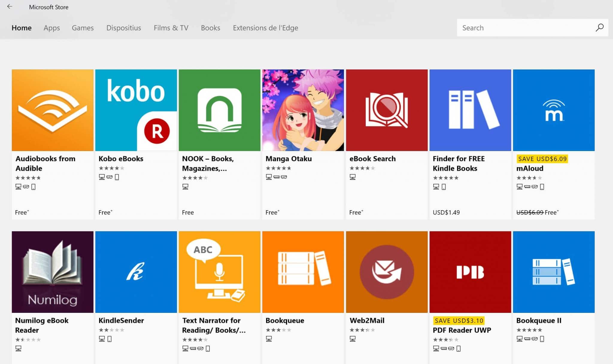
Task: Click the KindleSender two-star rating
Action: tap(111, 330)
